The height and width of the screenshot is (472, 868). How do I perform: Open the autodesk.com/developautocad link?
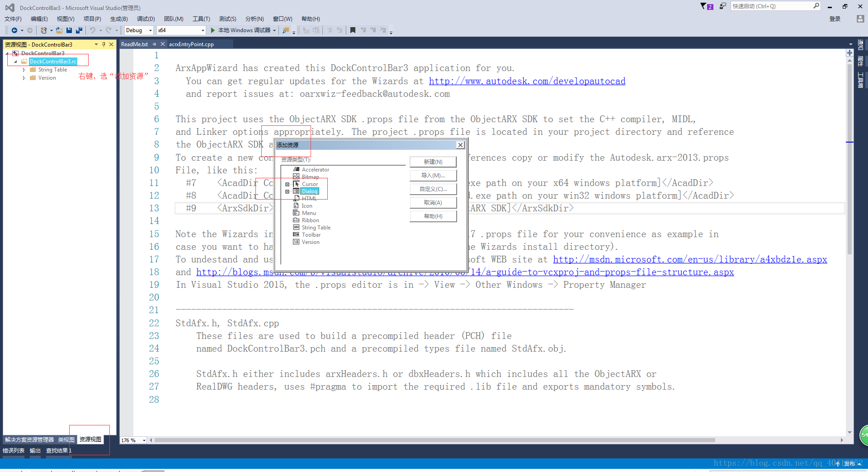coord(527,81)
